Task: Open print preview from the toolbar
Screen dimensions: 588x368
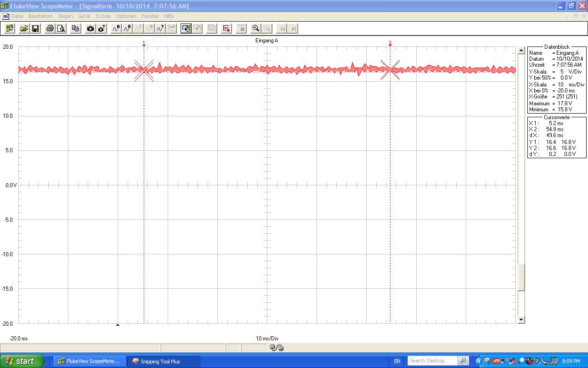Action: tap(61, 29)
